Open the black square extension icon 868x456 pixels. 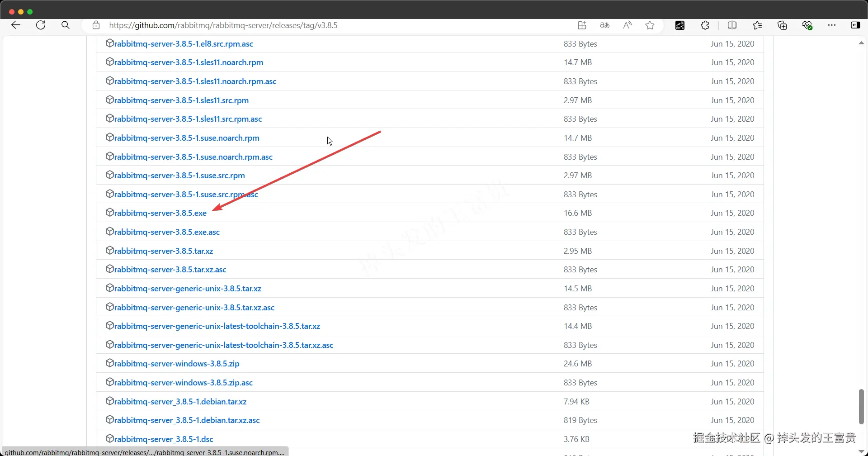click(x=680, y=25)
